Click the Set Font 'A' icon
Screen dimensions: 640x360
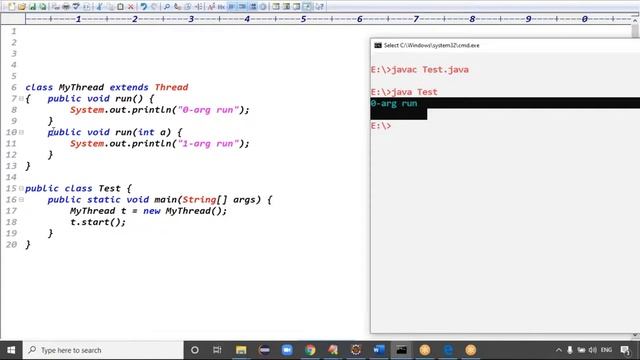click(211, 7)
